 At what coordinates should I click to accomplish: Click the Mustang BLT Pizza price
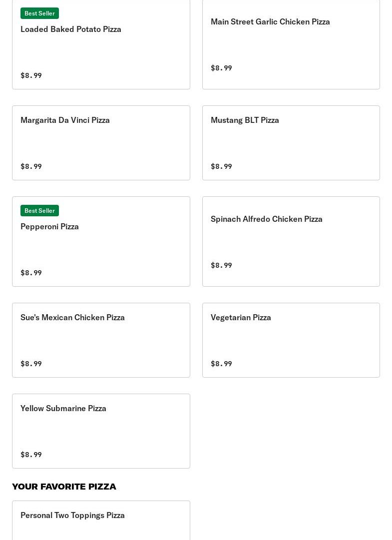221,166
